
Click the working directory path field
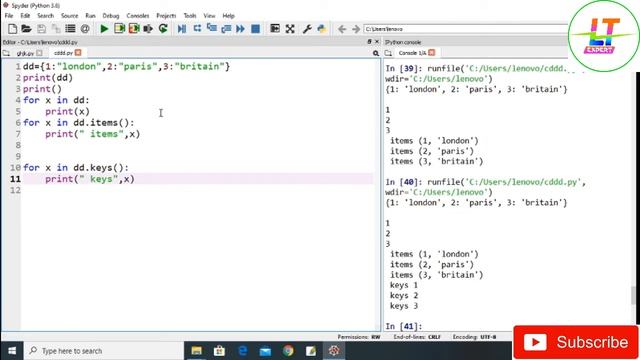(x=465, y=29)
